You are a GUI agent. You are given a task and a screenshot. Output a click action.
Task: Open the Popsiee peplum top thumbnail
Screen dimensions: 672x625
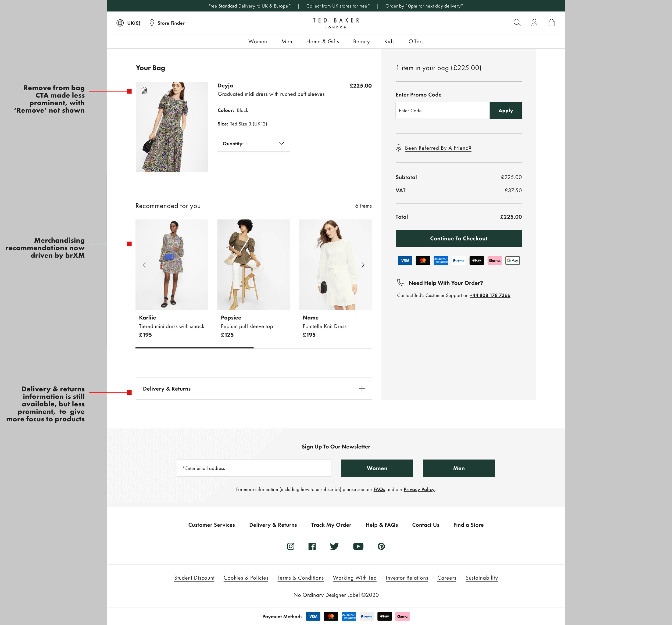pyautogui.click(x=253, y=265)
